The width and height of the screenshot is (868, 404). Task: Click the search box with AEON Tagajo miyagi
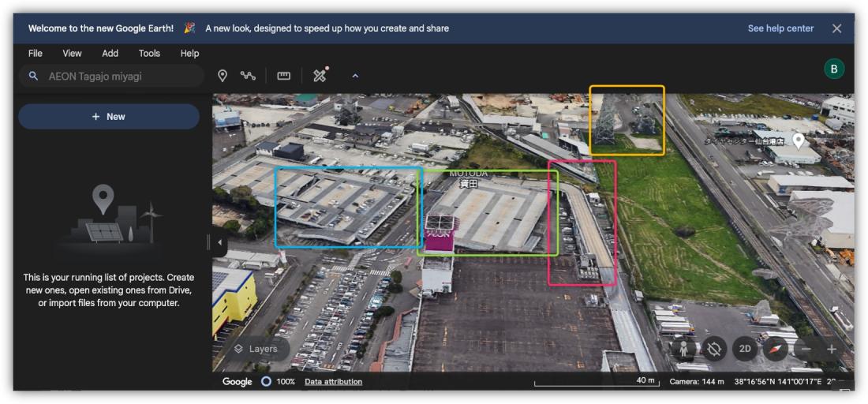point(111,77)
